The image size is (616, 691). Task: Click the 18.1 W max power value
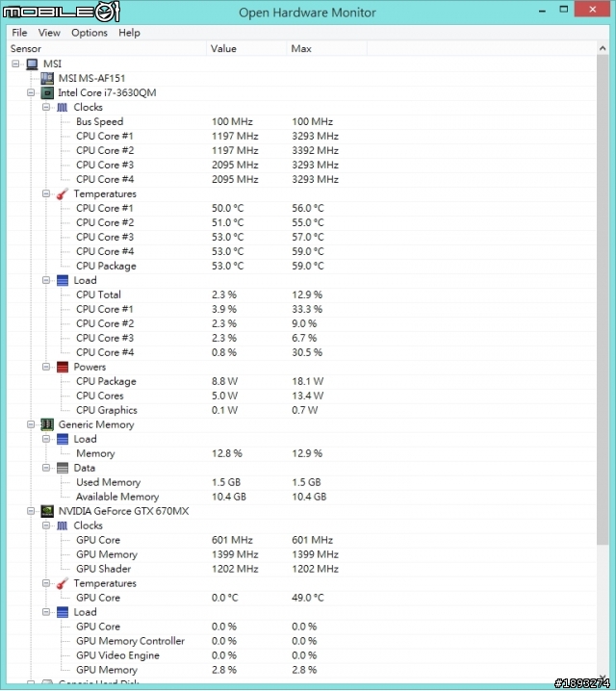tap(308, 381)
